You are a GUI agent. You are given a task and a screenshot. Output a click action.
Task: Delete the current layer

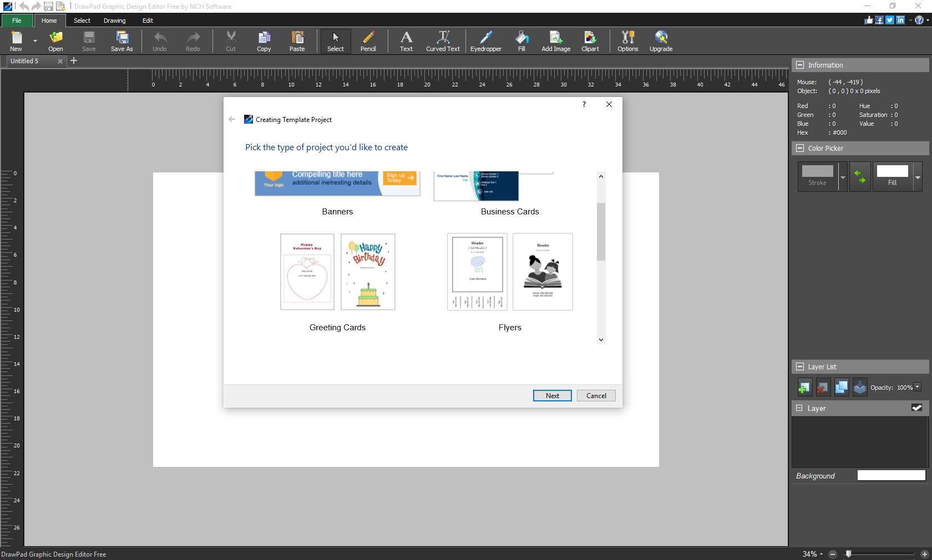coord(822,387)
